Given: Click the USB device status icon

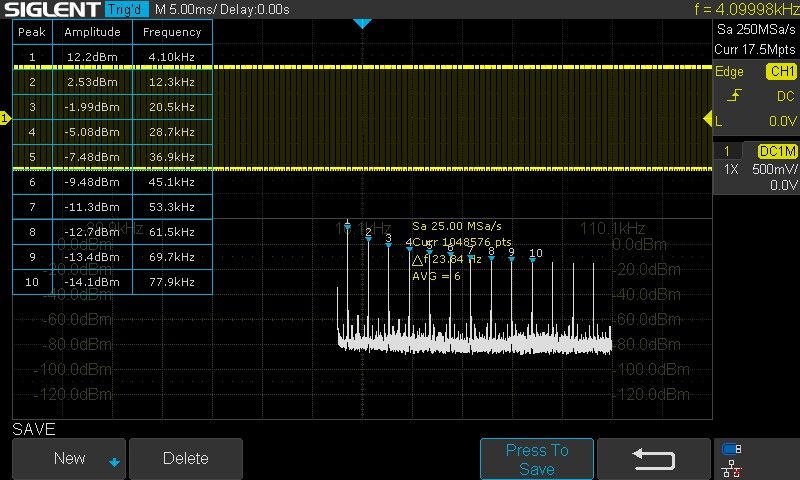Looking at the screenshot, I should (x=731, y=449).
